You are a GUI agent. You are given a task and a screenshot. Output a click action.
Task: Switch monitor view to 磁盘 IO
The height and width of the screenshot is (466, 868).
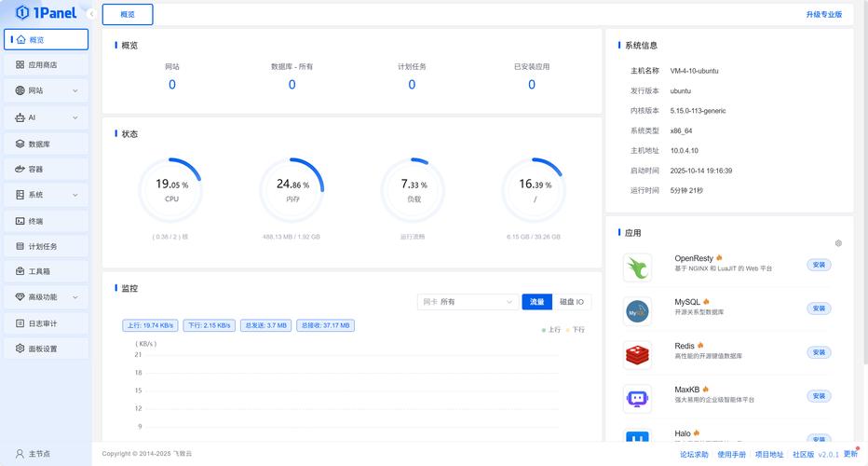(x=572, y=302)
